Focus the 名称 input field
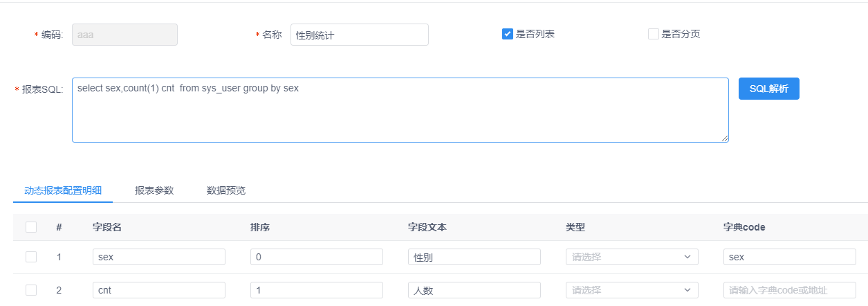The height and width of the screenshot is (306, 868). pyautogui.click(x=360, y=35)
